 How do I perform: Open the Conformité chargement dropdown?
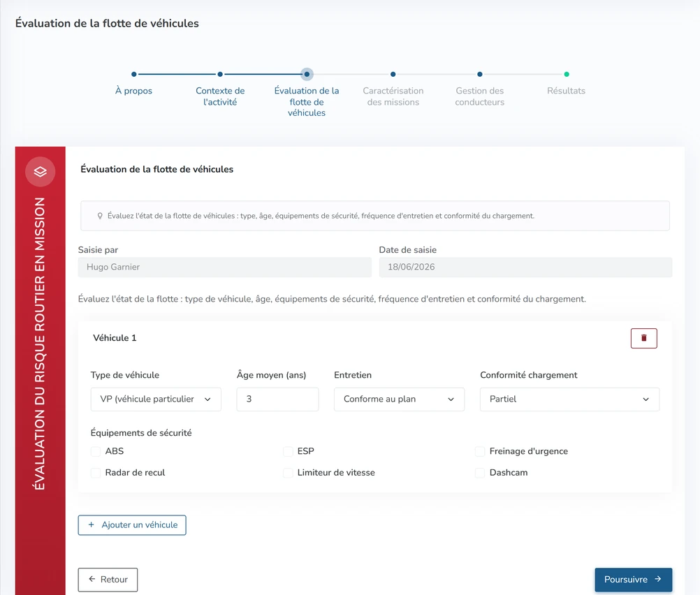coord(569,399)
